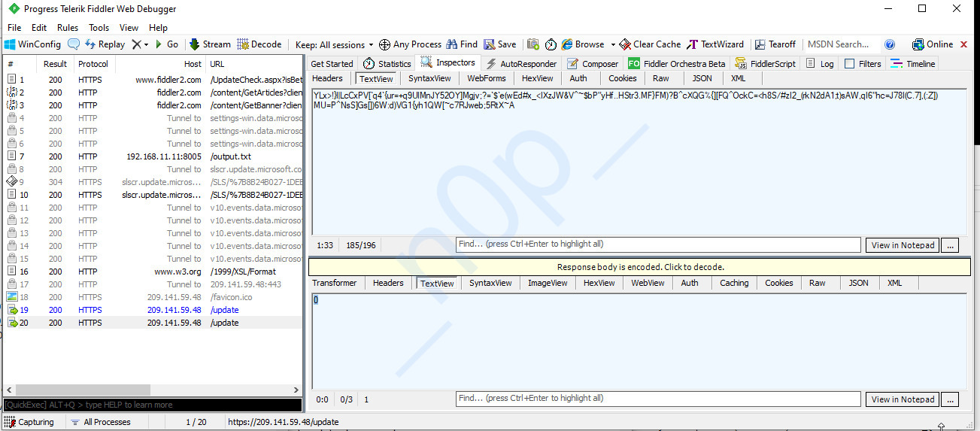Toggle the Online network status indicator

tap(932, 44)
